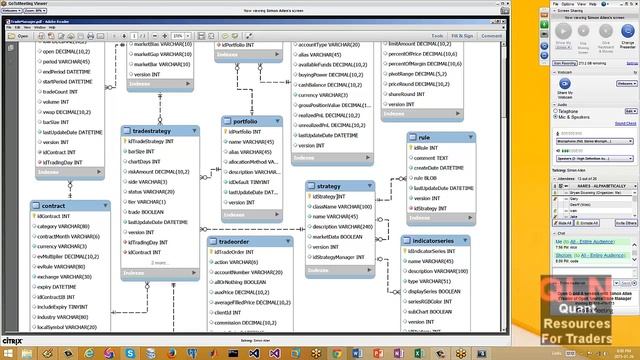The image size is (640, 360).
Task: Click the Share My Webcam icon
Action: [564, 84]
